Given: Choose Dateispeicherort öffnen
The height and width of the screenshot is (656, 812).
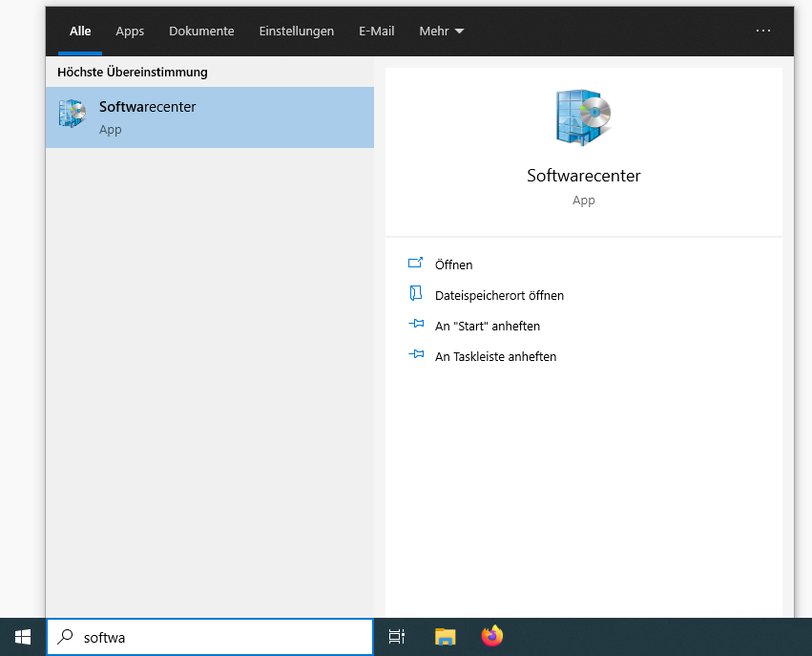Looking at the screenshot, I should point(499,295).
